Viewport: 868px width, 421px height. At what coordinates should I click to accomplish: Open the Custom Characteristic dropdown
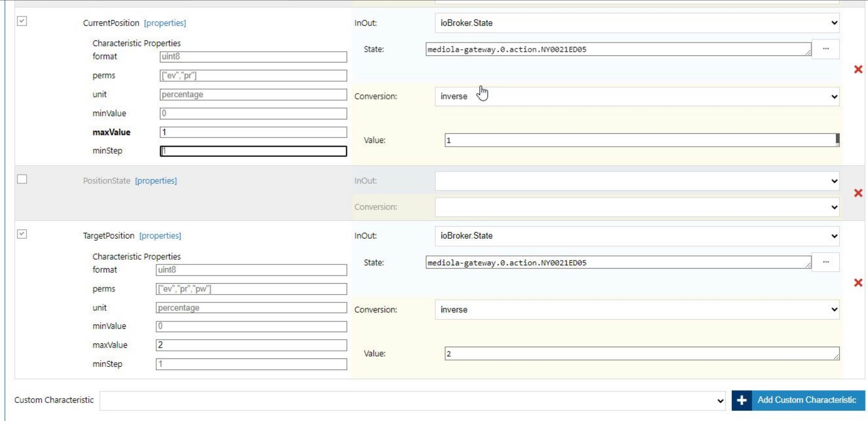click(x=412, y=400)
